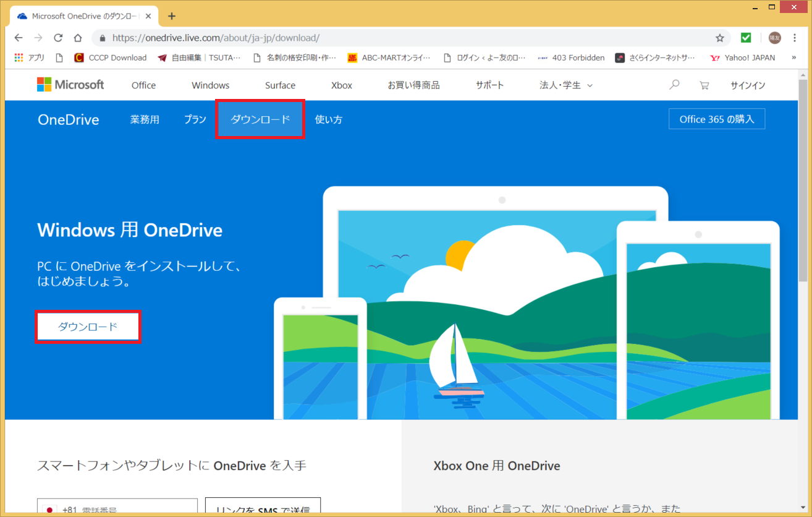Open Windows in Microsoft navigation
Viewport: 812px width, 517px height.
(x=210, y=85)
